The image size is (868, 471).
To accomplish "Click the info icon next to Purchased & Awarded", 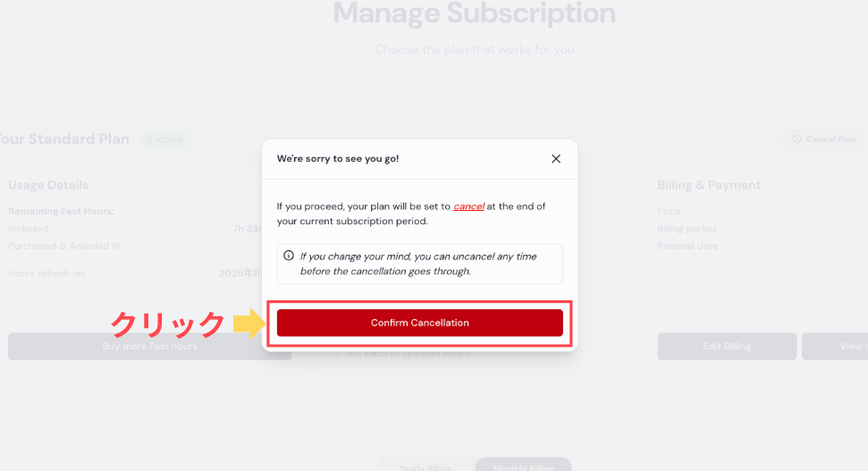I will [x=115, y=247].
